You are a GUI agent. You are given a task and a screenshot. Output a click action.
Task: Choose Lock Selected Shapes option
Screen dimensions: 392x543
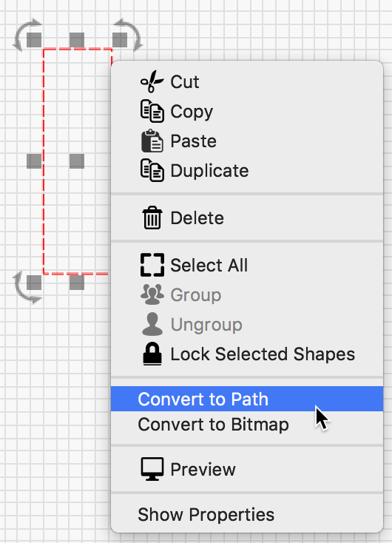click(x=247, y=354)
